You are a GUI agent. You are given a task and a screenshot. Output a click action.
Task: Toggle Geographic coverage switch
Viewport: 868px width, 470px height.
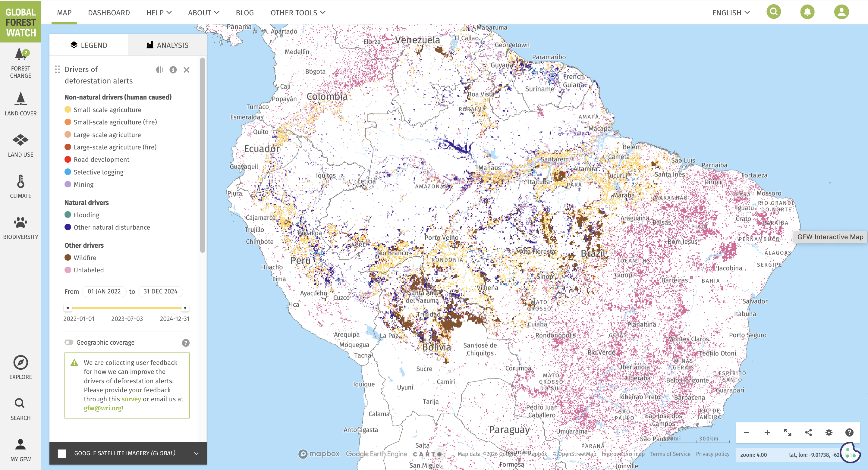(x=69, y=342)
